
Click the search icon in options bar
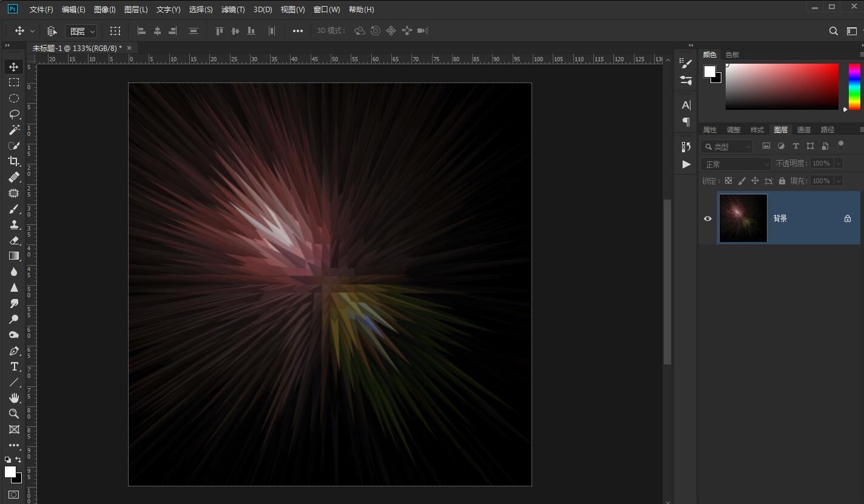(834, 31)
